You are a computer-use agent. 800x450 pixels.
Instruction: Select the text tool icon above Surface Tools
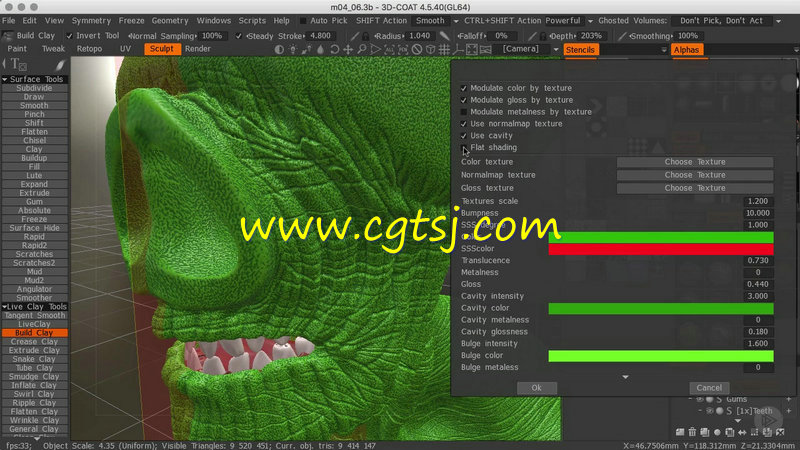18,64
